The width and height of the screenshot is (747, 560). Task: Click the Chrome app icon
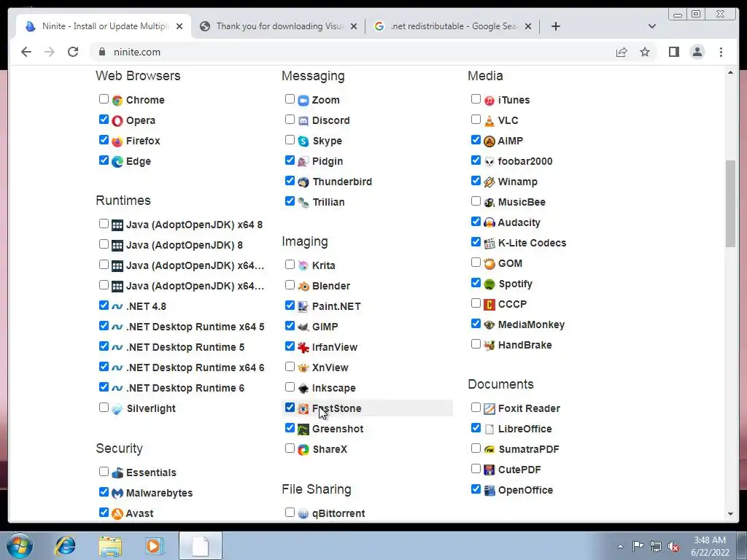(x=117, y=101)
